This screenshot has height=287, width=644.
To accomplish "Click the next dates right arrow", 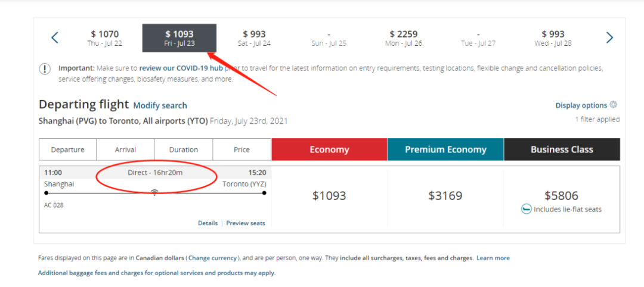I will [609, 38].
